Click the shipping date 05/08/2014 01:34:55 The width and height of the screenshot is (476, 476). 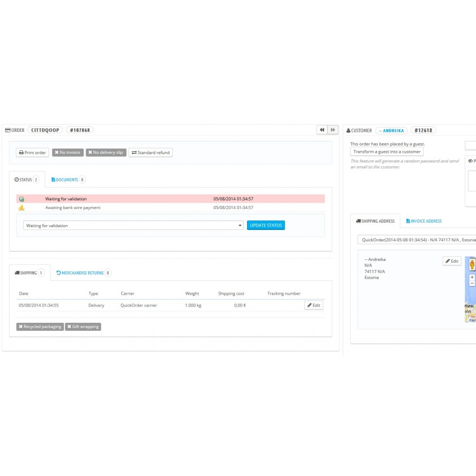(x=39, y=306)
